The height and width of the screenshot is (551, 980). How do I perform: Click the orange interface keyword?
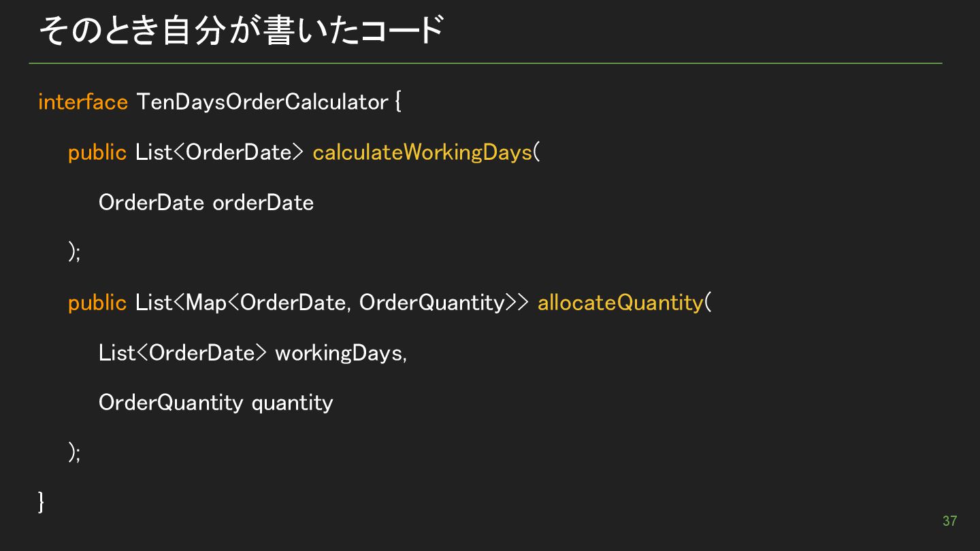83,102
